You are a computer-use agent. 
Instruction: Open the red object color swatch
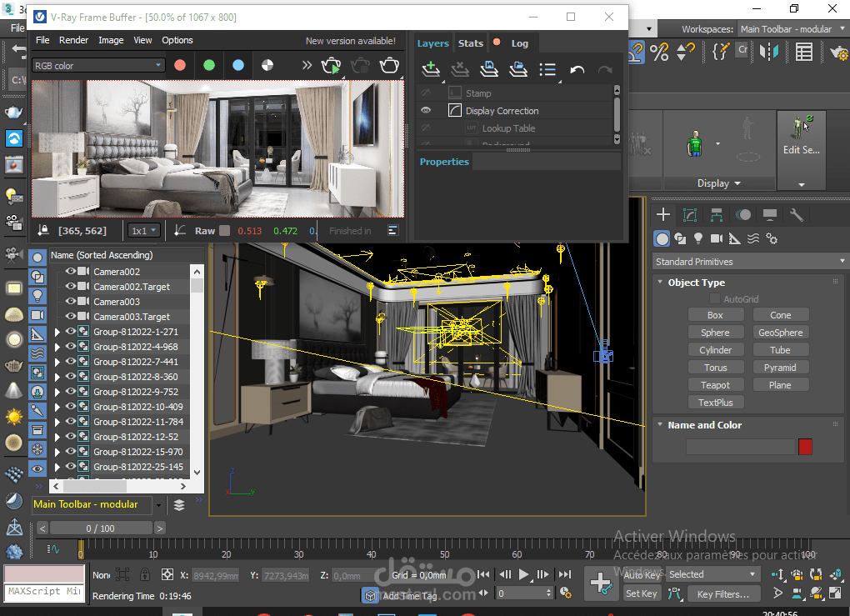(x=805, y=447)
